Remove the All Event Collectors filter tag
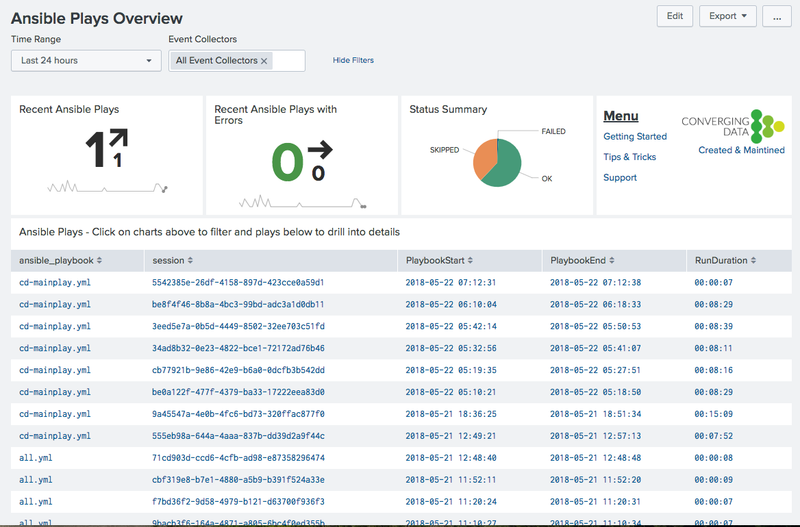Image resolution: width=800 pixels, height=527 pixels. [x=264, y=61]
